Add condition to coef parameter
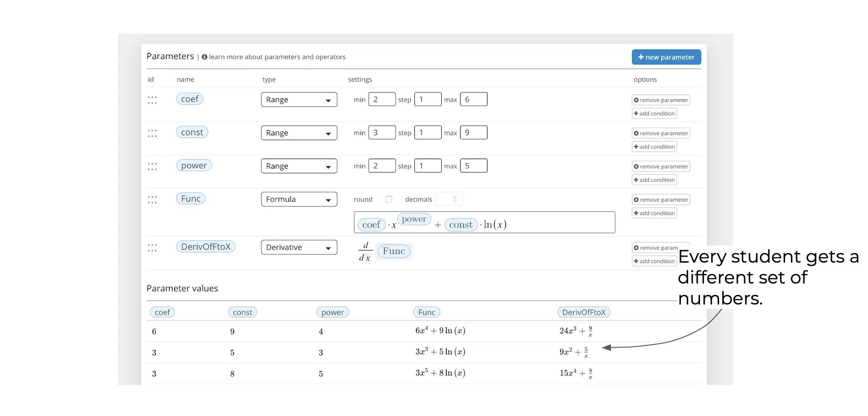This screenshot has width=868, height=416. 654,113
